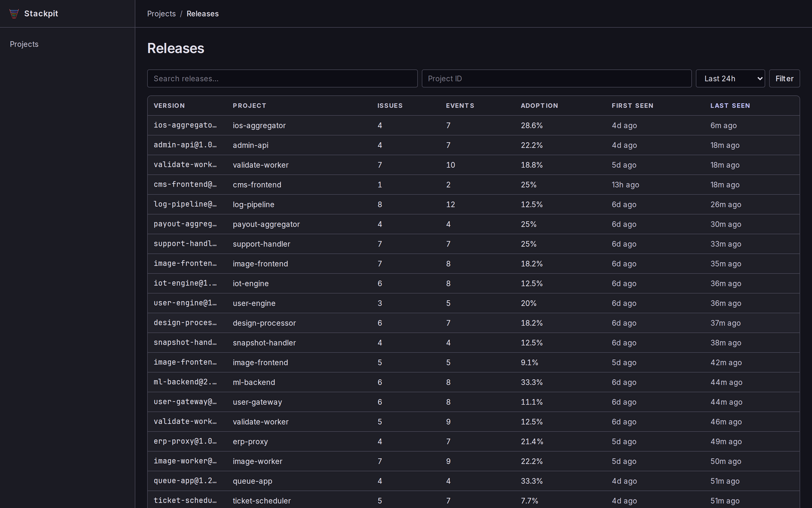The image size is (812, 508).
Task: Sort by the Project column header
Action: [250, 106]
